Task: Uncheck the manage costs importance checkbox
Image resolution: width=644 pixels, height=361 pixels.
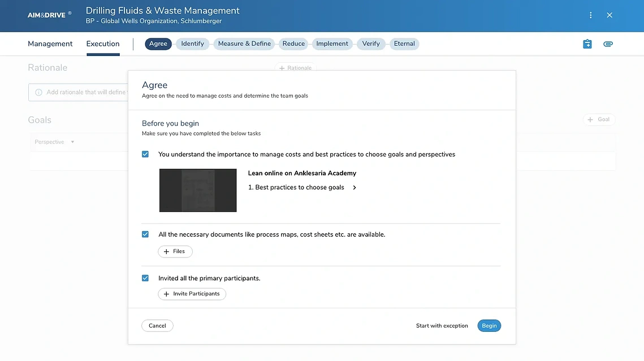Action: 145,154
